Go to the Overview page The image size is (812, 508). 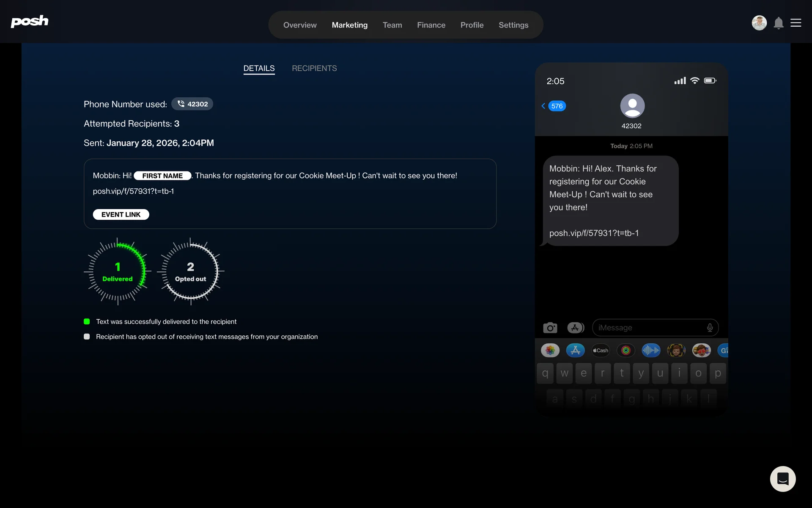point(300,25)
